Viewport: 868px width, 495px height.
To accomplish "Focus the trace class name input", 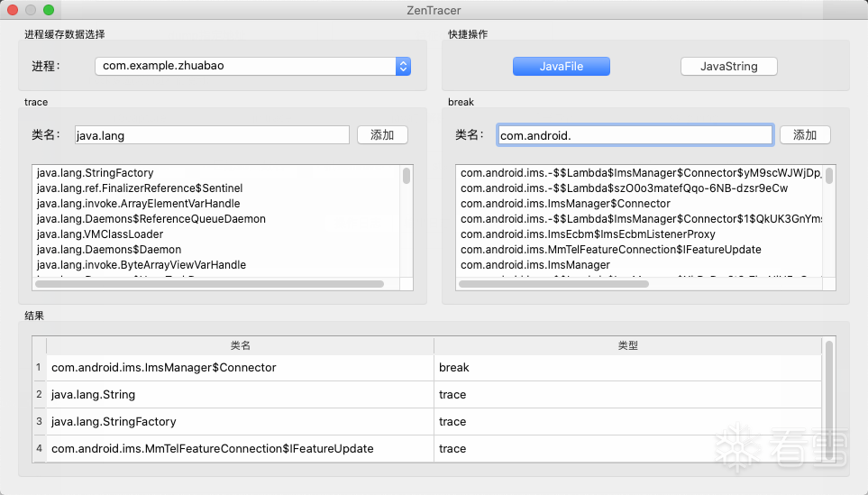I will [x=212, y=135].
